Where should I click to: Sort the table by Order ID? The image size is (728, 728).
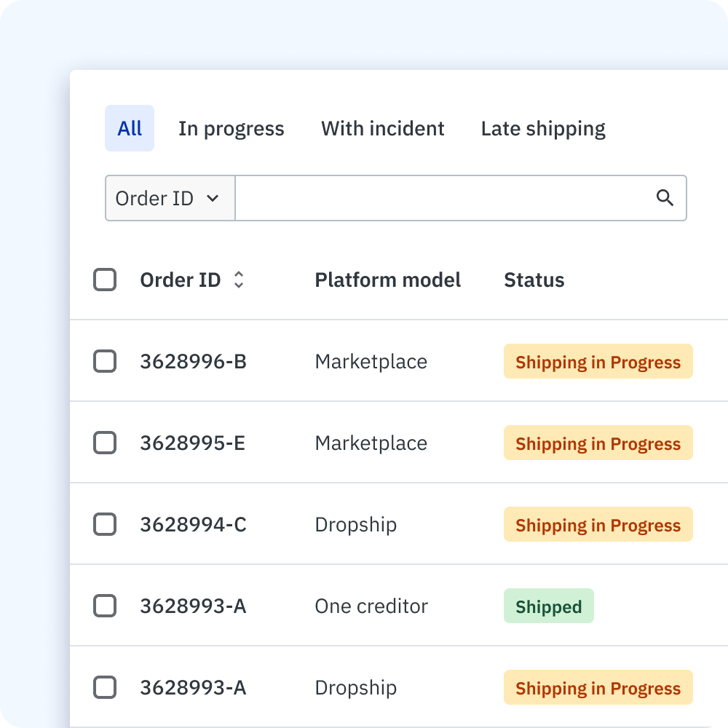pos(181,280)
